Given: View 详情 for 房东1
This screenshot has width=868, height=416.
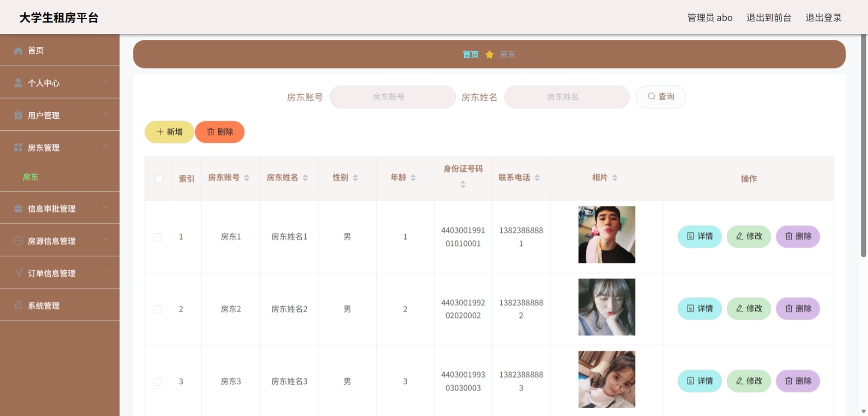Looking at the screenshot, I should coord(700,237).
